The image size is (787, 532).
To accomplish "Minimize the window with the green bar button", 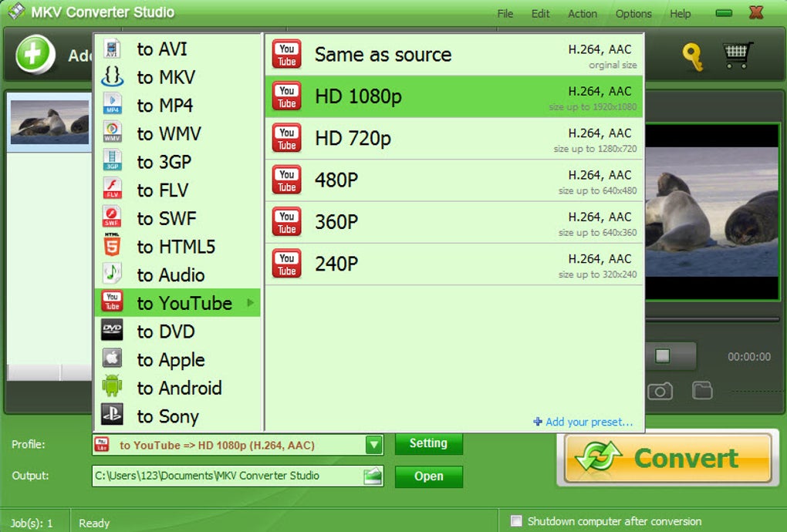I will 723,13.
